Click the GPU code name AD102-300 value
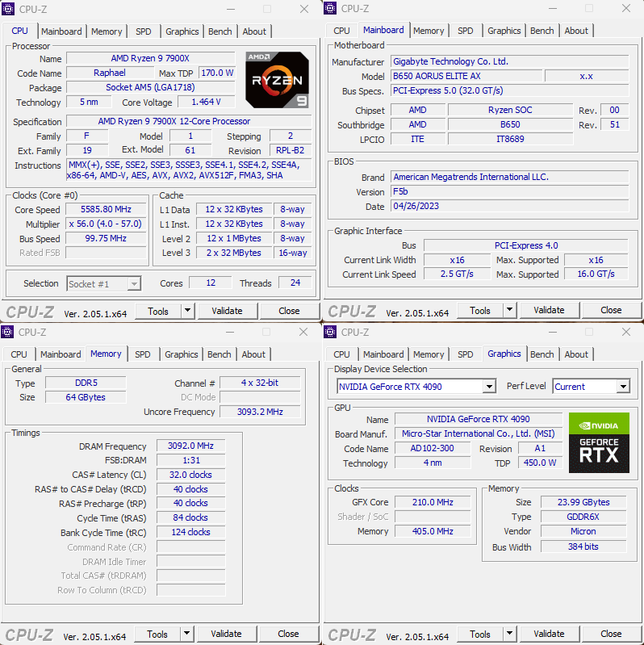 click(433, 448)
